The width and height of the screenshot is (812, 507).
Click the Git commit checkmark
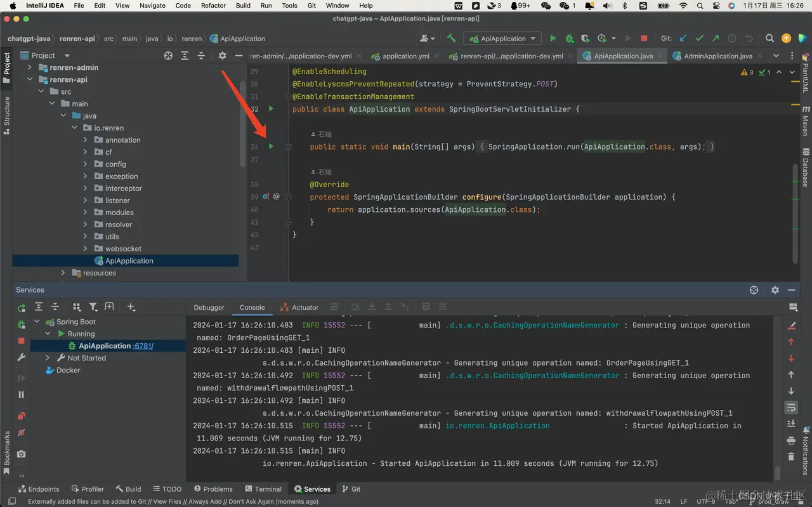click(x=700, y=38)
